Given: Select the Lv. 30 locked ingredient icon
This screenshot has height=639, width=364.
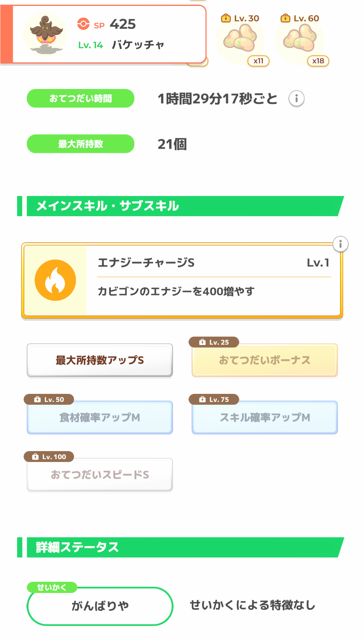Looking at the screenshot, I should pos(240,39).
